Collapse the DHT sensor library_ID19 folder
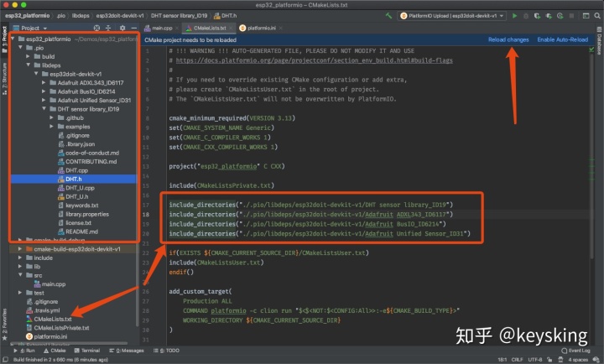This screenshot has width=604, height=364. (x=44, y=109)
